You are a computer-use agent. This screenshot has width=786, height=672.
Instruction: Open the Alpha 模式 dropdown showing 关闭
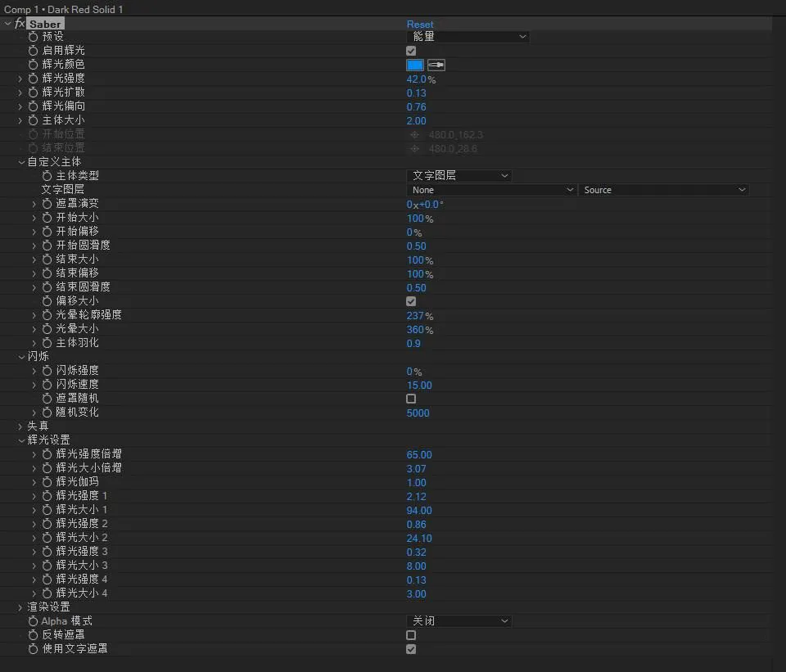click(x=458, y=621)
